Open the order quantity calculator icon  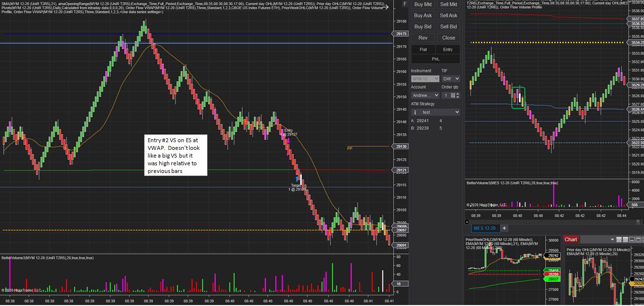tap(452, 95)
